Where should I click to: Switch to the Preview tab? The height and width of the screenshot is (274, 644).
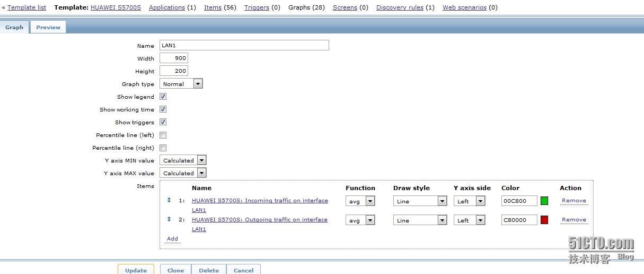pyautogui.click(x=48, y=27)
